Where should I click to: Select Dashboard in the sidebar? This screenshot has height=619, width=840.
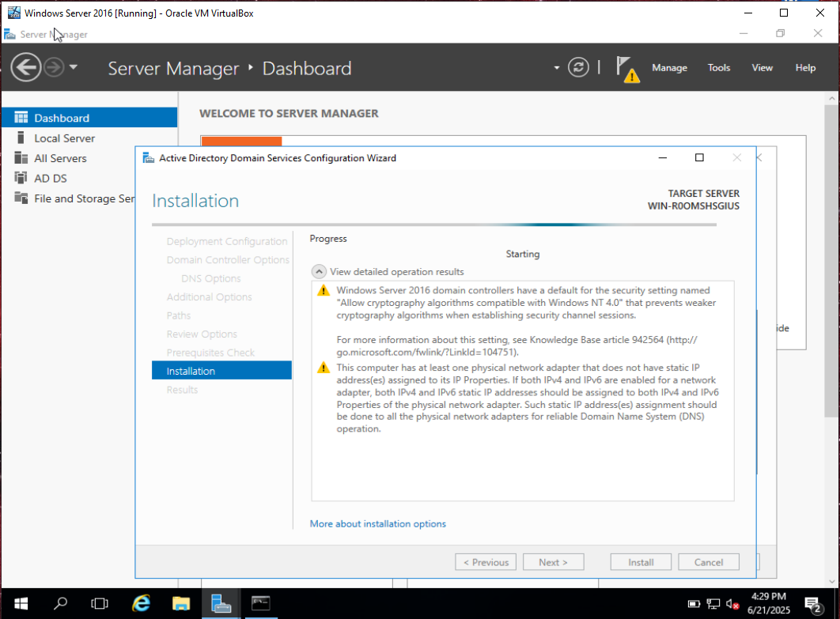pos(89,118)
